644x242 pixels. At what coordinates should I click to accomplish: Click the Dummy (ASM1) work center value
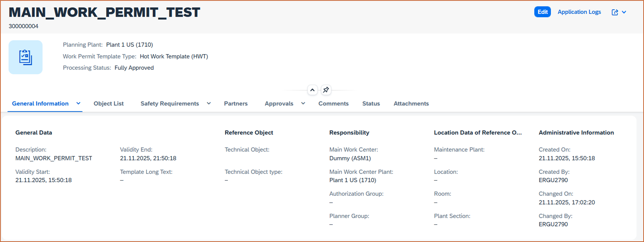point(350,158)
